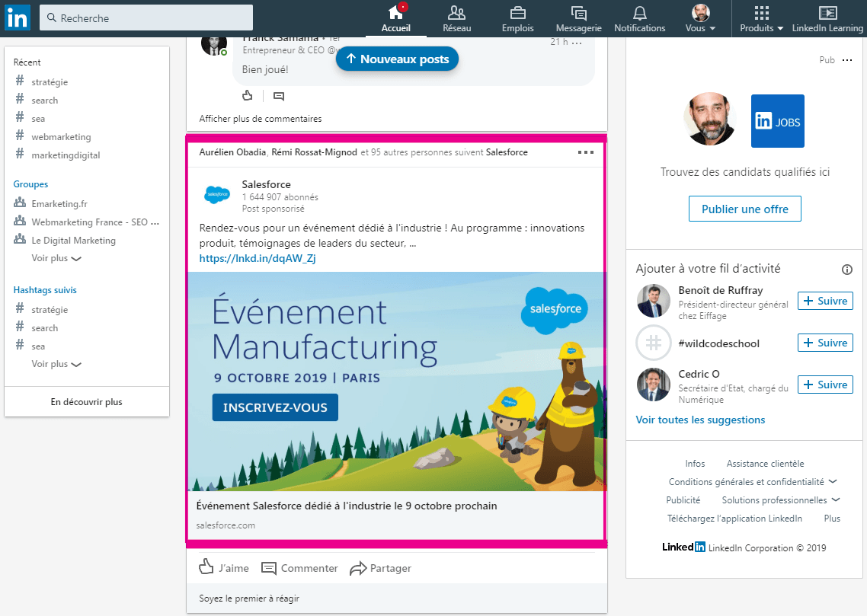
Task: Click the J'aime like button
Action: (224, 567)
